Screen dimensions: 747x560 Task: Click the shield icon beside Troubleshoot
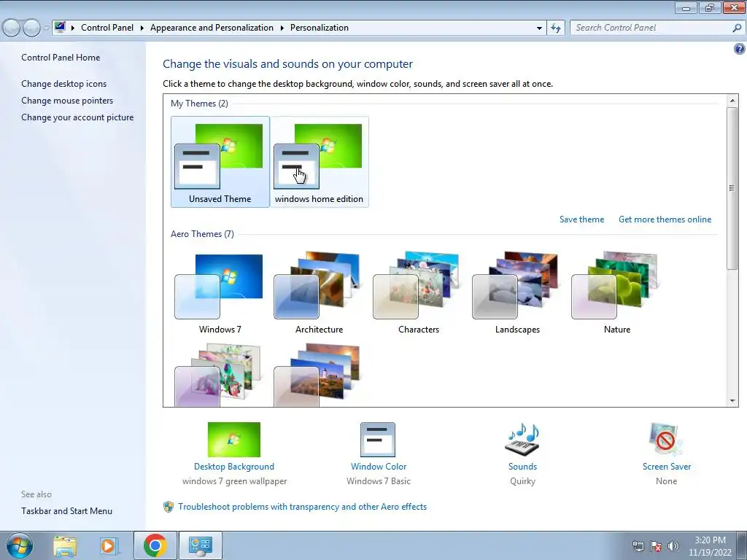click(x=169, y=507)
